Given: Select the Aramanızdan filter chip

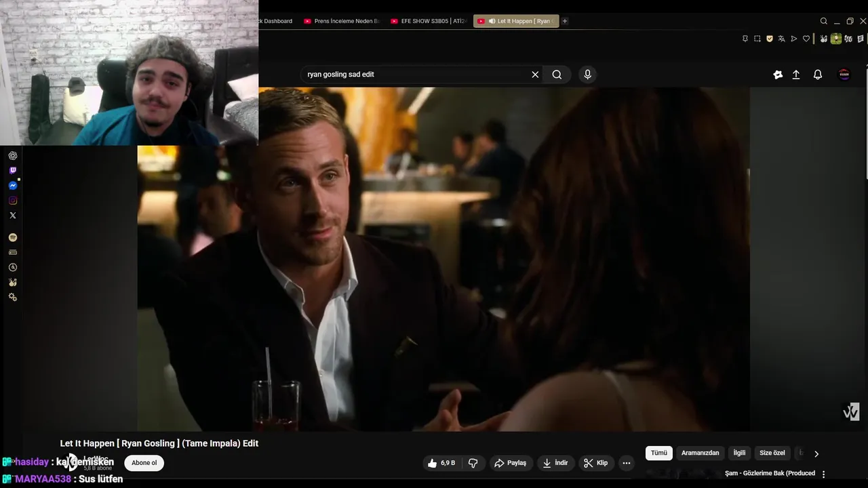Looking at the screenshot, I should [701, 453].
